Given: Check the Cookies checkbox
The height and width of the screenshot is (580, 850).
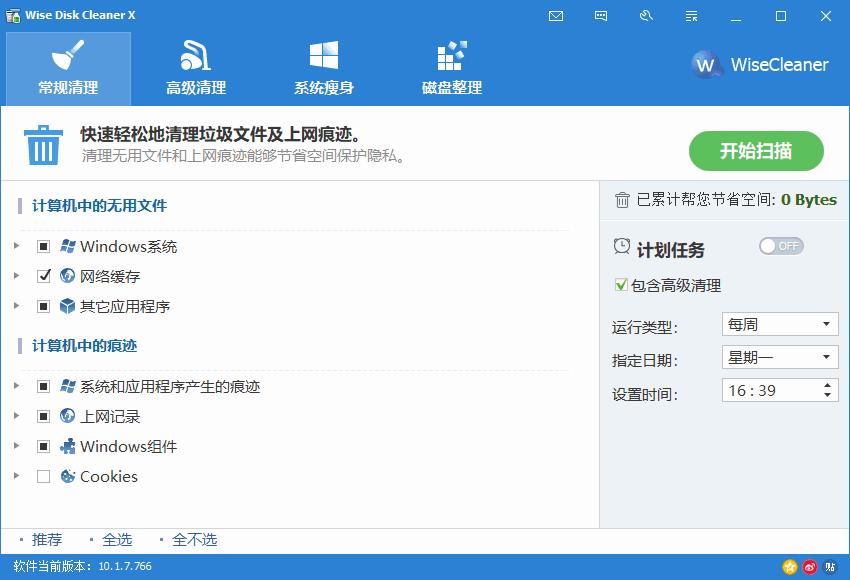Looking at the screenshot, I should pyautogui.click(x=44, y=477).
